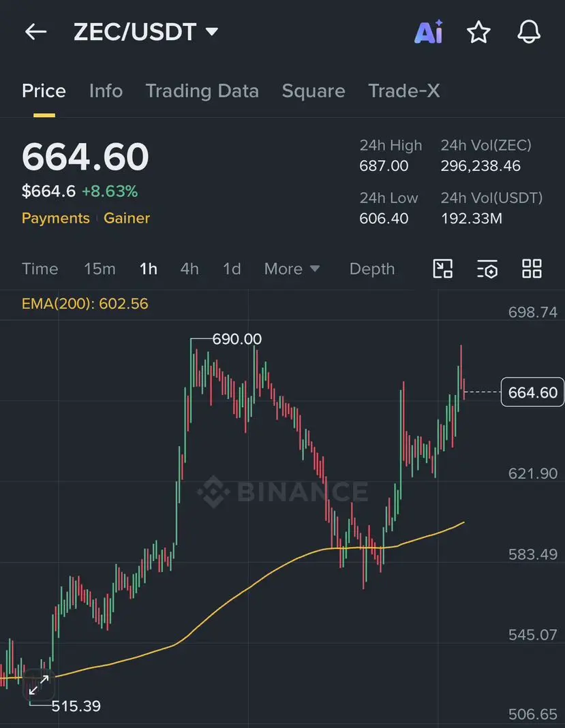Screen dimensions: 565x728
Task: Open the chart layout grid icon
Action: point(532,269)
